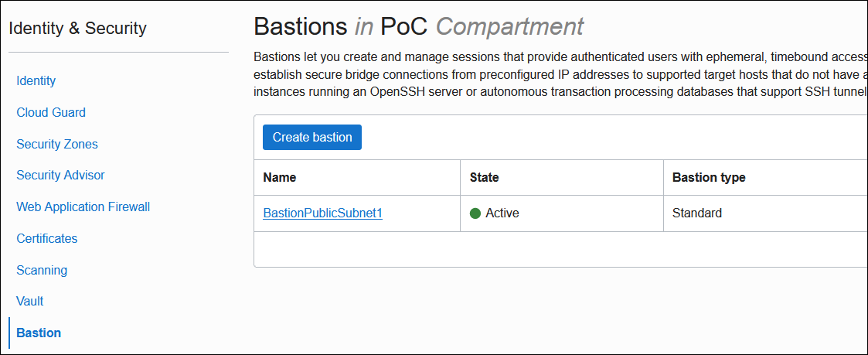Select the active Bastion sidebar item
Image resolution: width=868 pixels, height=355 pixels.
pos(39,333)
